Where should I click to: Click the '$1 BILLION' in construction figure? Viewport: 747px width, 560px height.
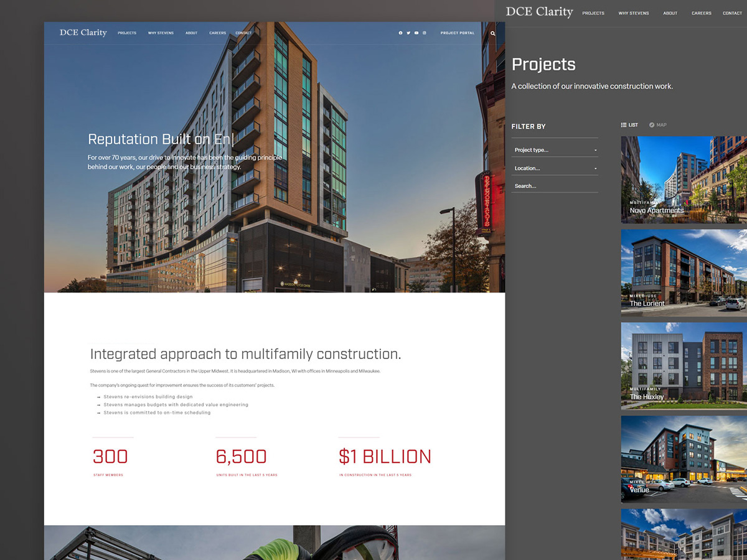click(385, 457)
